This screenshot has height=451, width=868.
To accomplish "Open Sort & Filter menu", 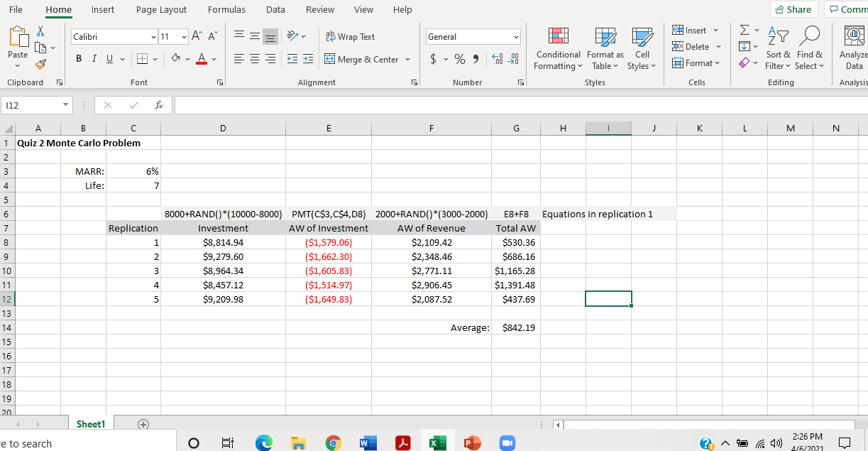I will tap(777, 48).
